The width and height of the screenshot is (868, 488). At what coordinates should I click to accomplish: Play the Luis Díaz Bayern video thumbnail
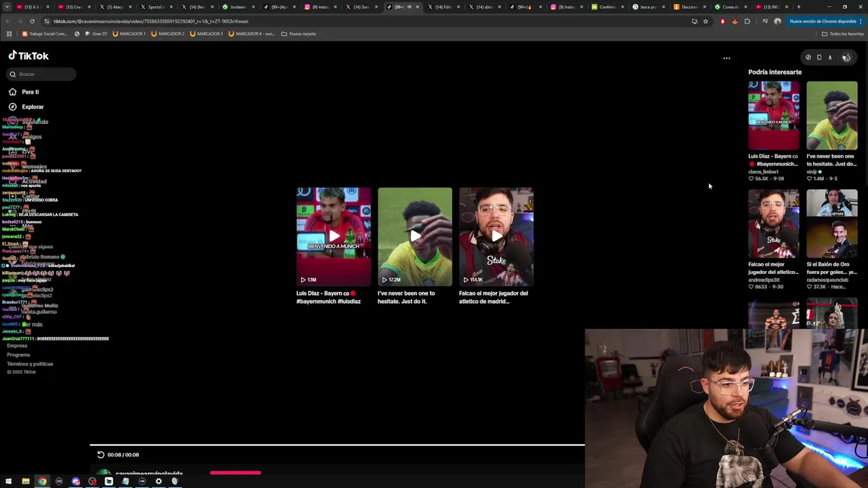coord(334,237)
